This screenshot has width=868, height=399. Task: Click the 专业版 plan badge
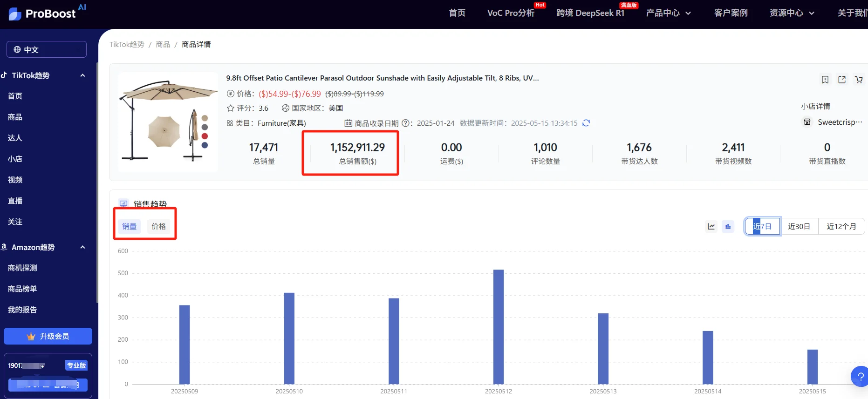[76, 365]
